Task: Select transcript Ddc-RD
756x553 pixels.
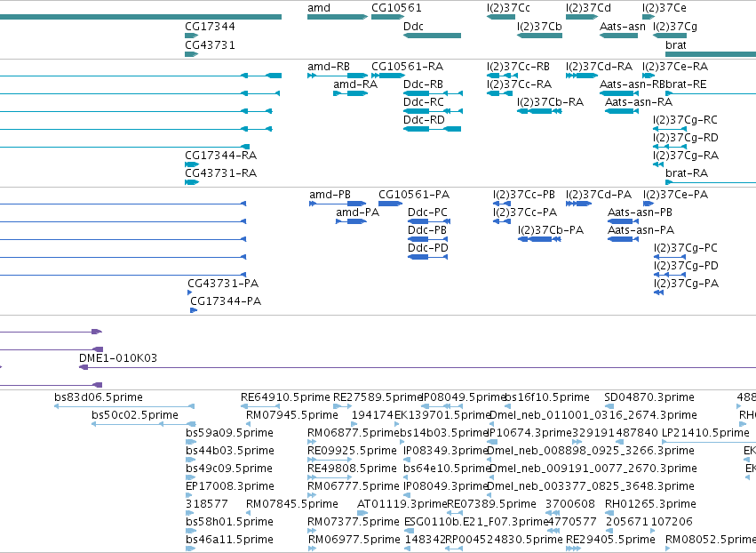Action: [x=425, y=120]
